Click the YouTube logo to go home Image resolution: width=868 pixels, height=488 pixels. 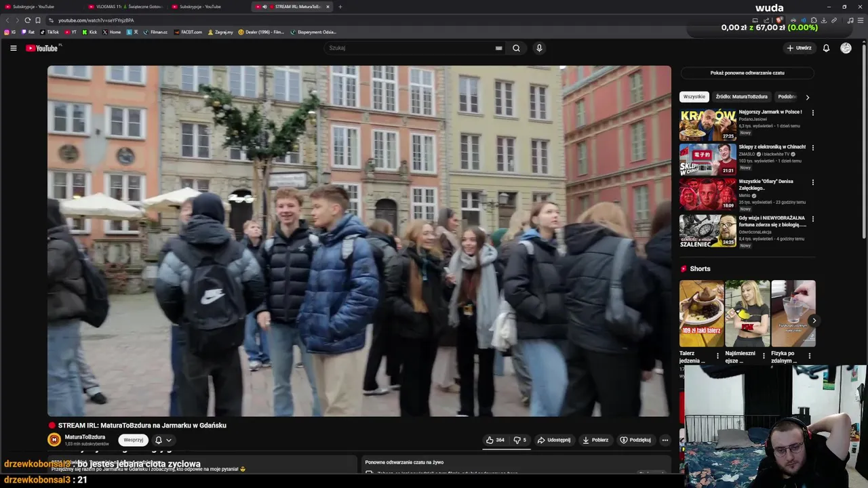pos(42,48)
